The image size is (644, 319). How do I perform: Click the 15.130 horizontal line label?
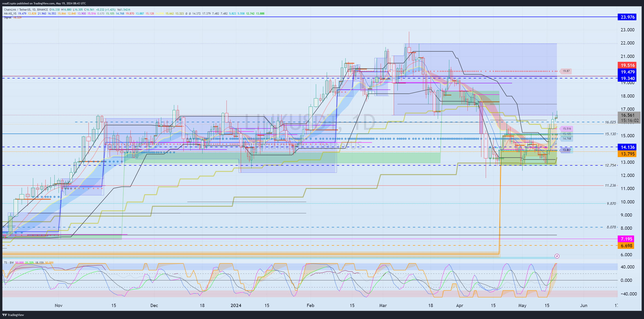[x=610, y=134]
